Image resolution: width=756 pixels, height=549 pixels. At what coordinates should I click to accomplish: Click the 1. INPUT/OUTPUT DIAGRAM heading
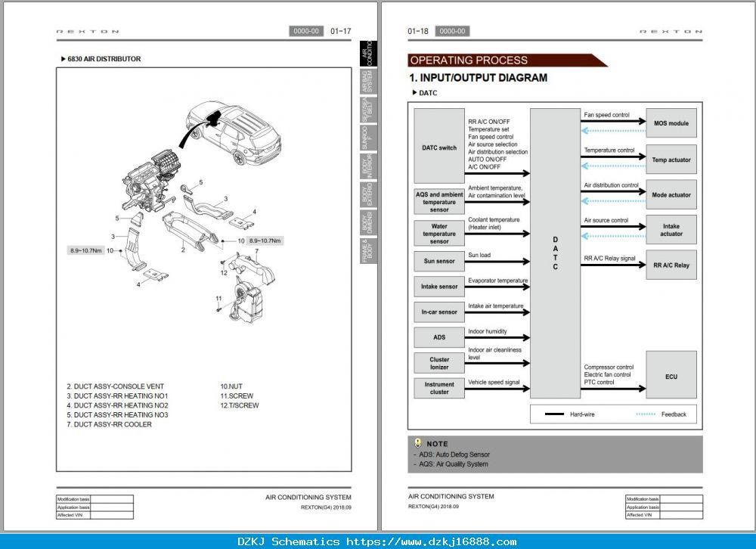479,78
